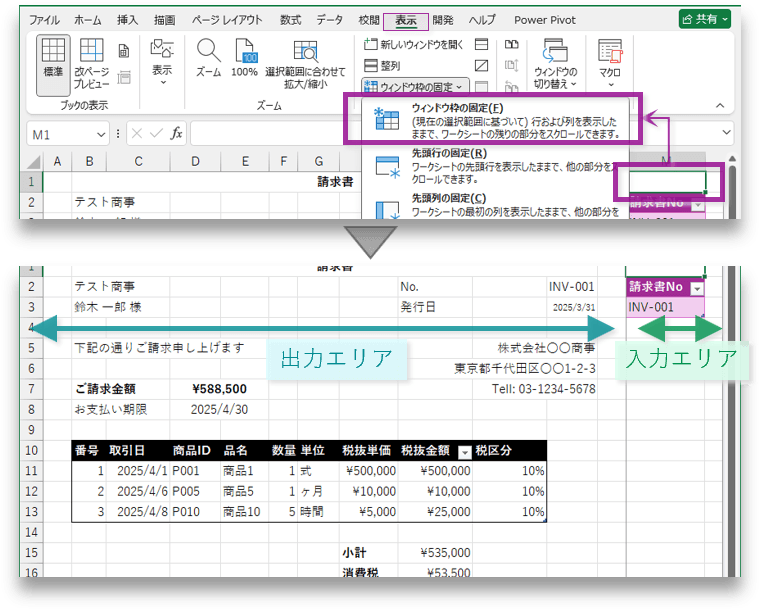Open the 表示 show group dropdown
761x610 pixels.
coord(162,62)
